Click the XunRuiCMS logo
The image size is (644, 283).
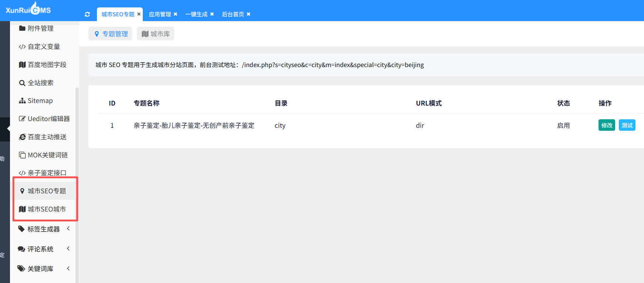click(x=28, y=9)
